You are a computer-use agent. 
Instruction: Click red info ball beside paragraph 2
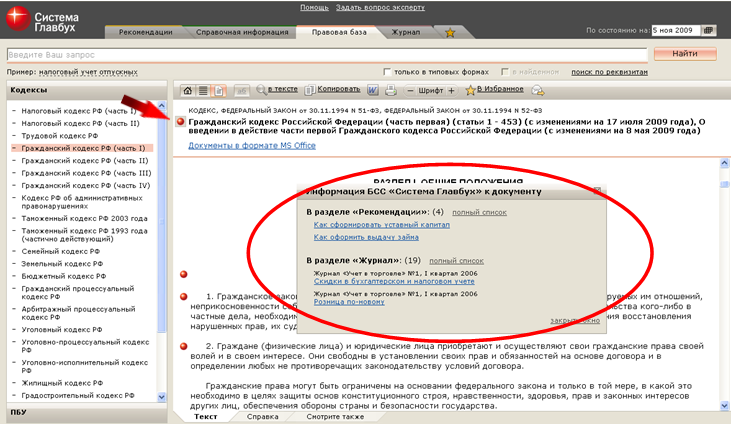coord(184,346)
